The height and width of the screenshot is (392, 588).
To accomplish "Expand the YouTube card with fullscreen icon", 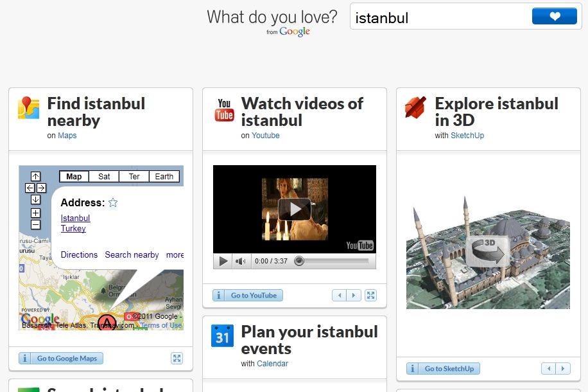I will coord(370,296).
